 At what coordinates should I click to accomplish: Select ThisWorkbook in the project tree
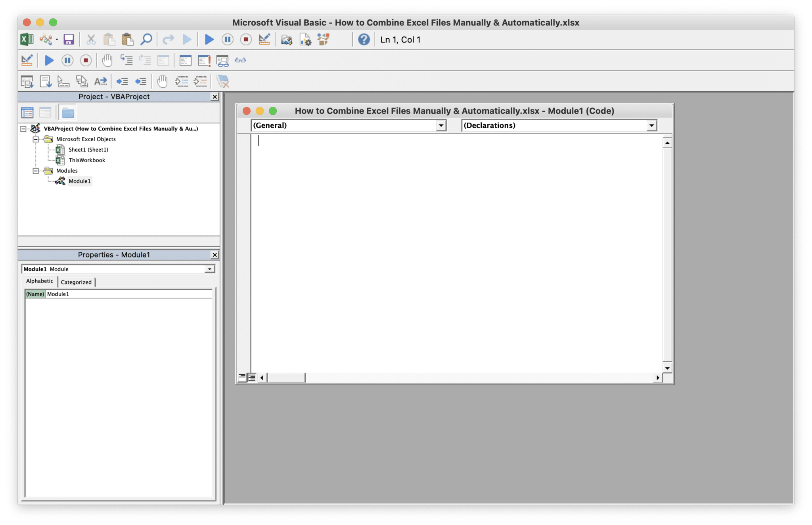[x=86, y=160]
